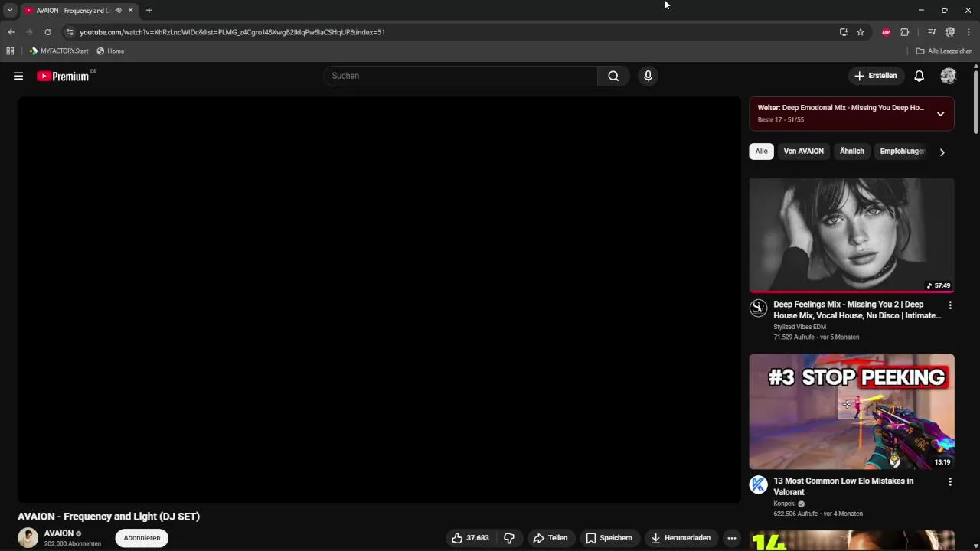
Task: Click Konpeki channel name
Action: [x=784, y=504]
